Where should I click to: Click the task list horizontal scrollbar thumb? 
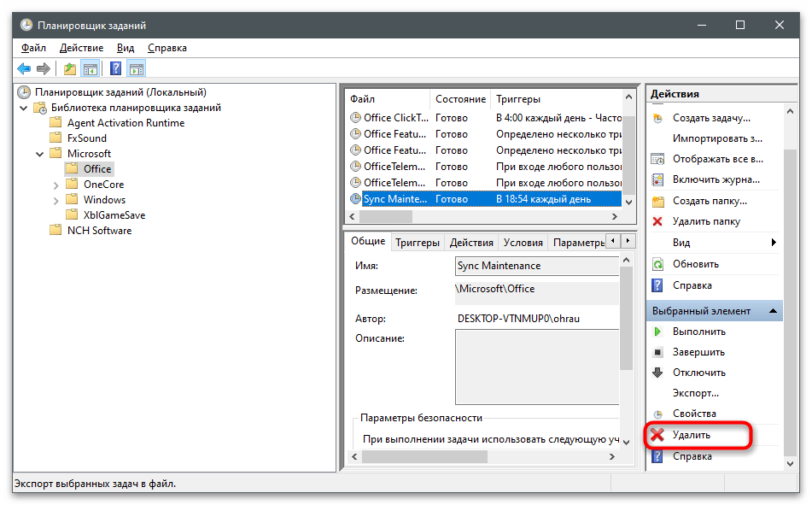386,217
